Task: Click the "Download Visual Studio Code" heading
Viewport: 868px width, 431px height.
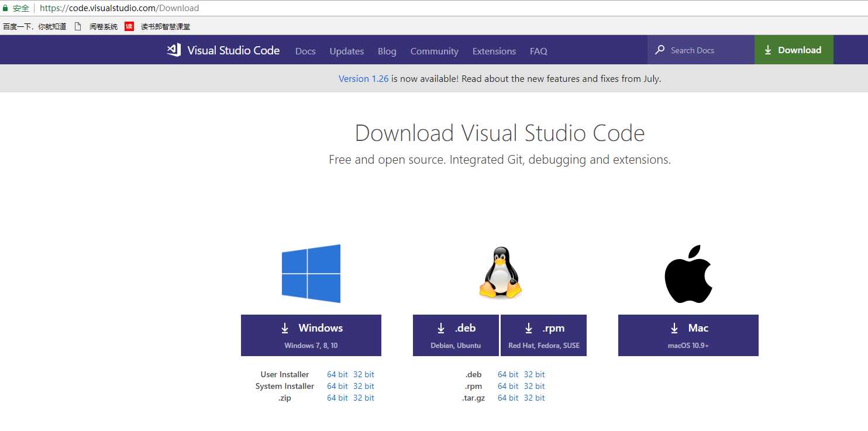Action: pyautogui.click(x=500, y=133)
